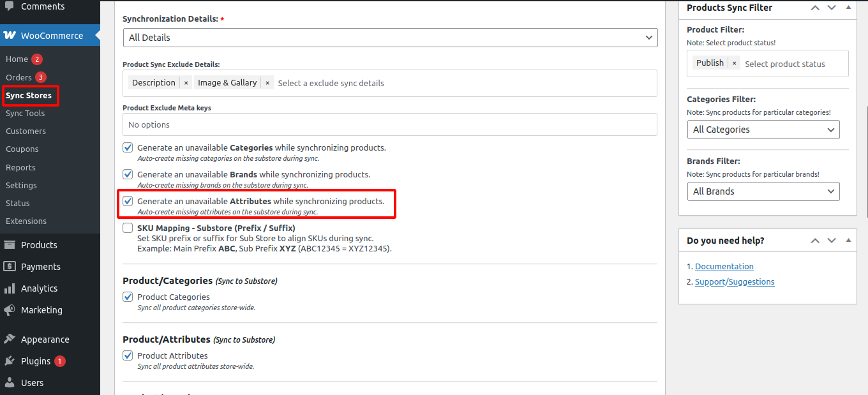Open the Documentation link
The height and width of the screenshot is (395, 868).
pos(724,267)
